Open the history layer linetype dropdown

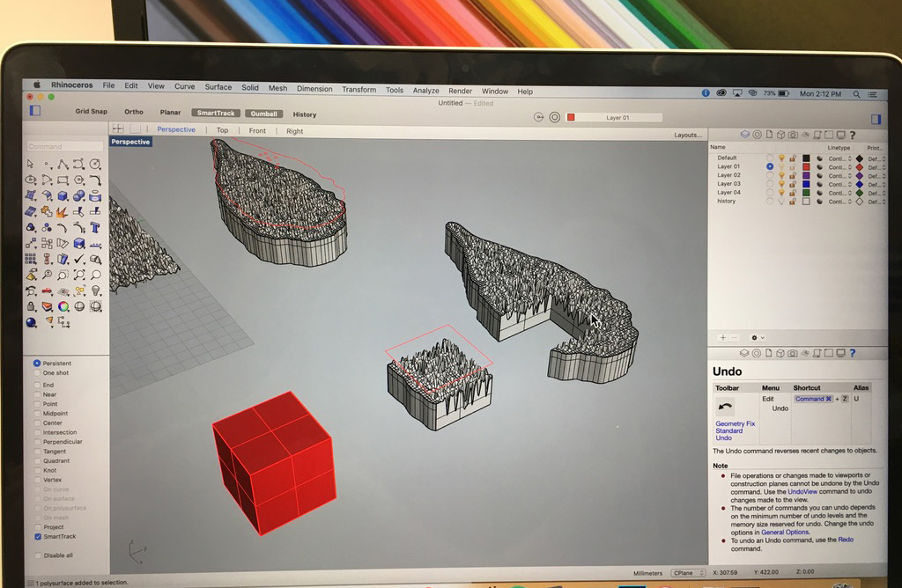[x=839, y=202]
